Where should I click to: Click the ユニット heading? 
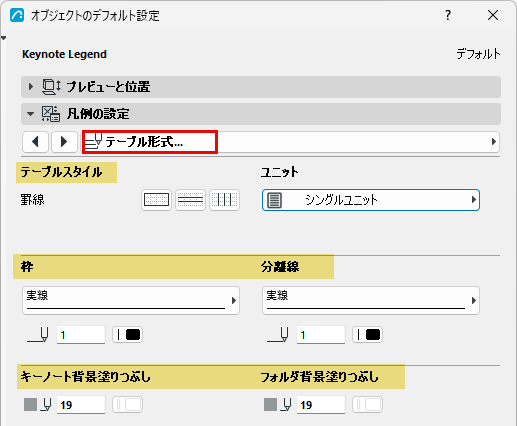coord(279,172)
